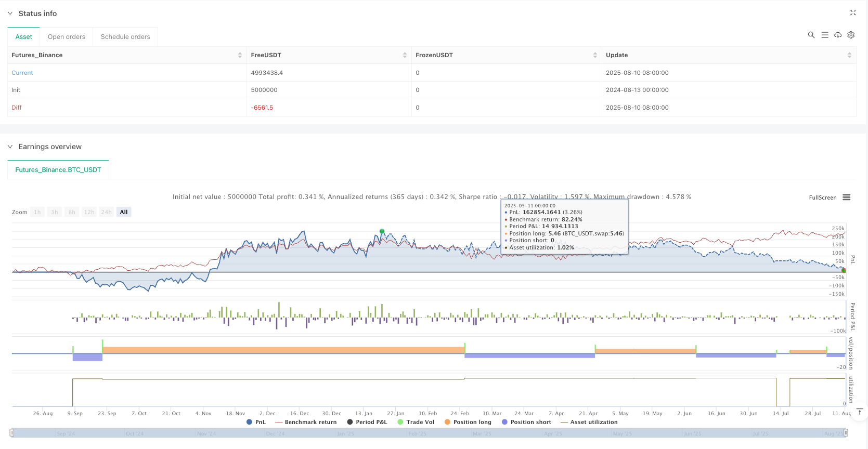Select the 24h zoom button
868x449 pixels.
tap(106, 212)
